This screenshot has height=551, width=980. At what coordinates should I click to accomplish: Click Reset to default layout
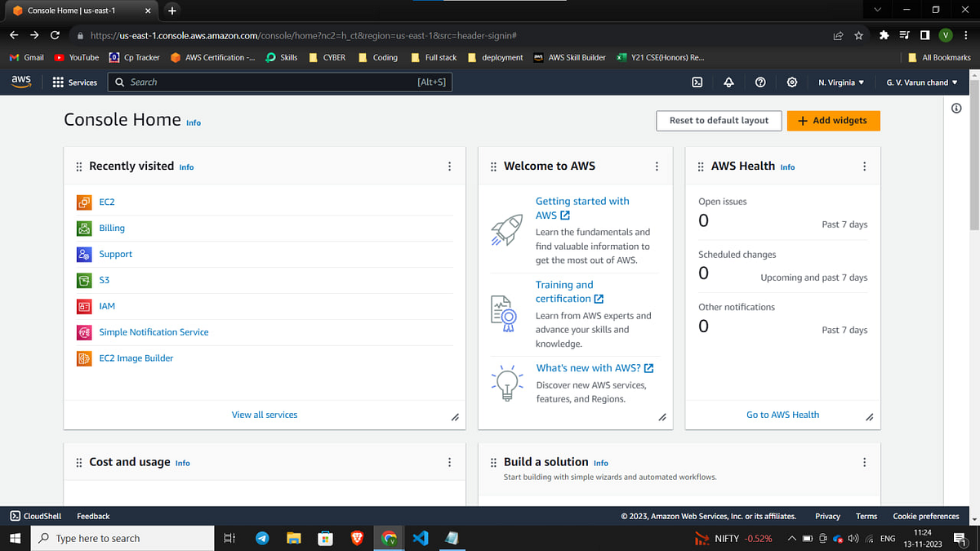pos(718,120)
